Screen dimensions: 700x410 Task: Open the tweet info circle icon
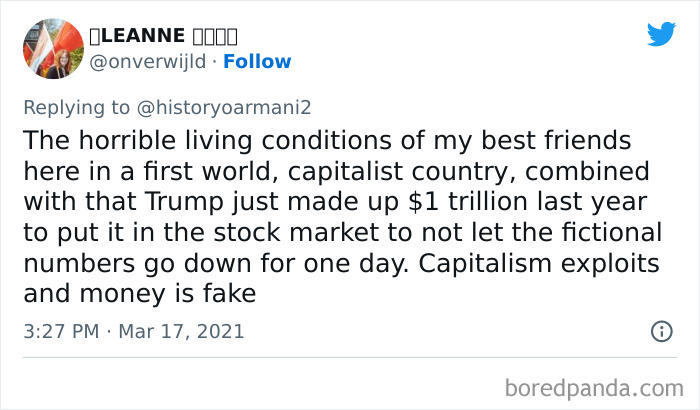pyautogui.click(x=661, y=331)
